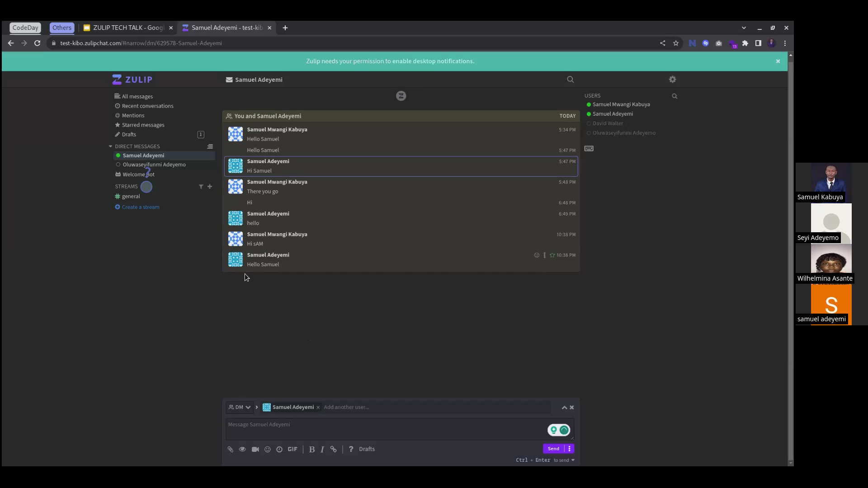Apply bold formatting in compose box

click(x=312, y=449)
